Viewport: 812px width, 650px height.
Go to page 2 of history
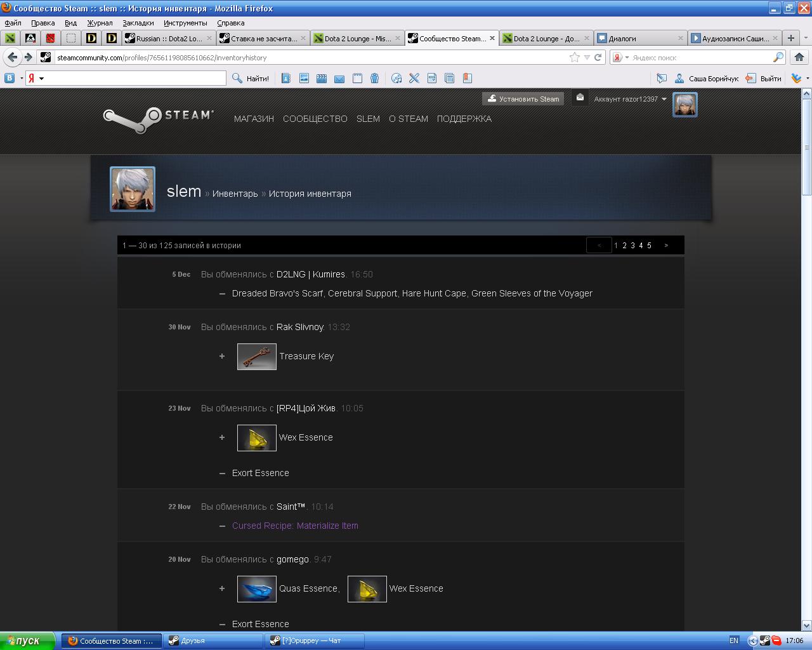click(624, 246)
